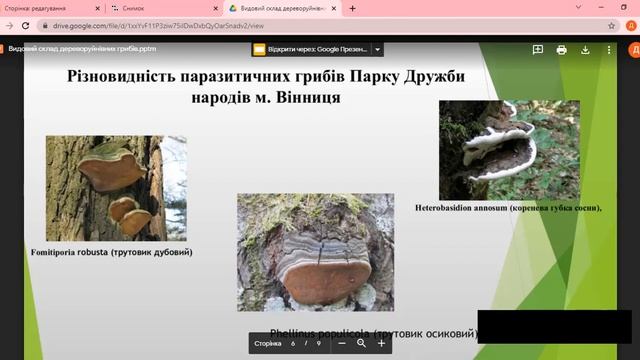Open the three-dot more actions menu
This screenshot has height=360, width=640.
coord(609,50)
